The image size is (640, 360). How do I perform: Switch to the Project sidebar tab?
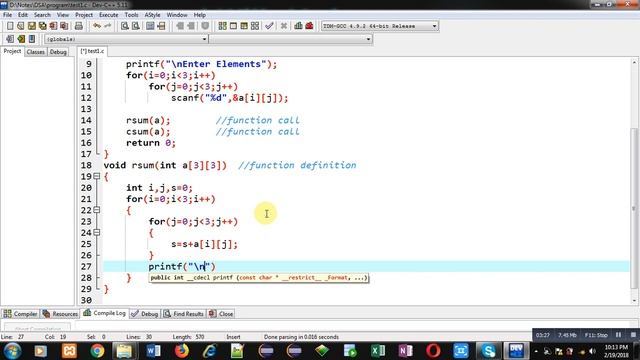pyautogui.click(x=12, y=51)
